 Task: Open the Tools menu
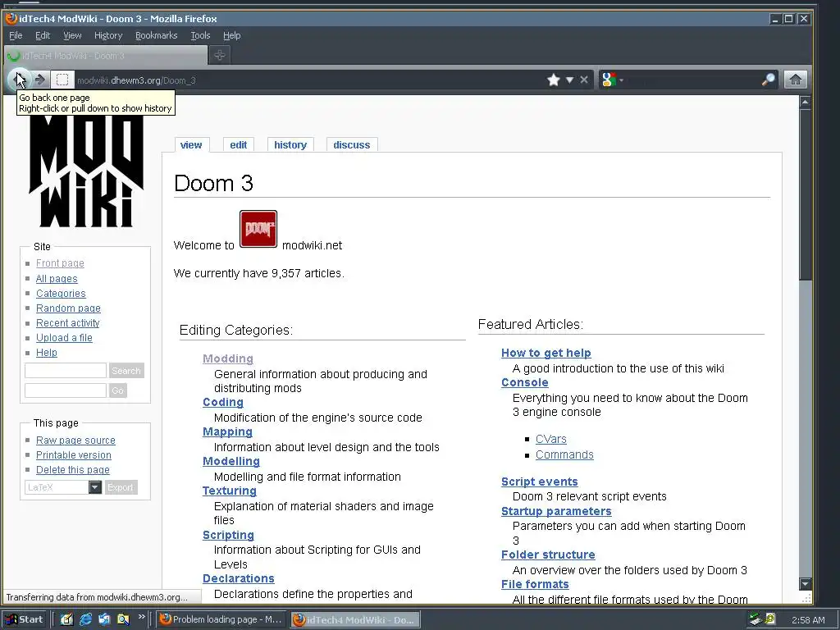(x=200, y=35)
